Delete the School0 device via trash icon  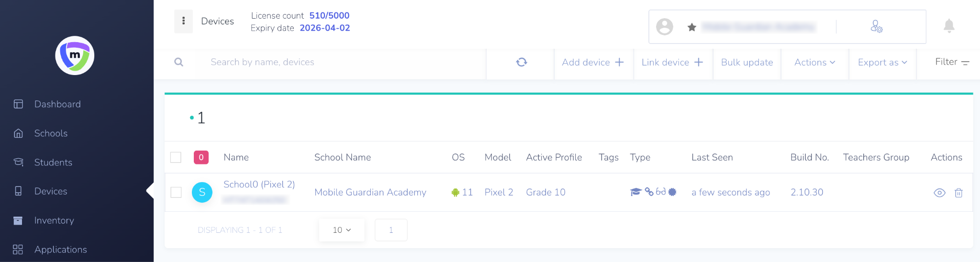pos(958,193)
